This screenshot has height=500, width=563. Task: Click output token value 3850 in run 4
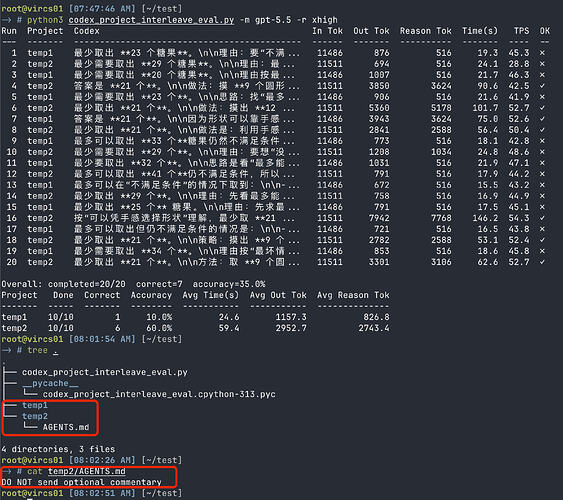(379, 86)
